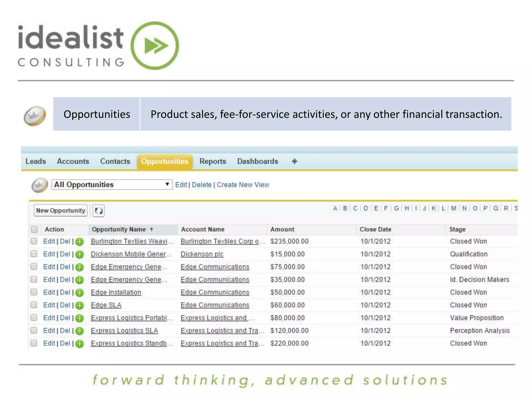Screen dimensions: 532x399
Task: Click the plus icon to add a tab
Action: (x=294, y=161)
